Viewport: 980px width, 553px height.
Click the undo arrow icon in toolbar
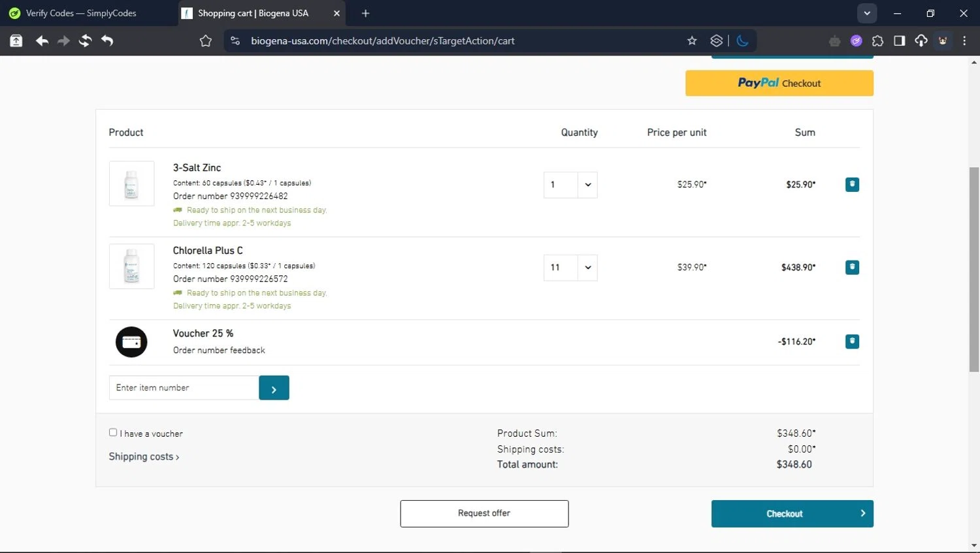click(x=107, y=41)
